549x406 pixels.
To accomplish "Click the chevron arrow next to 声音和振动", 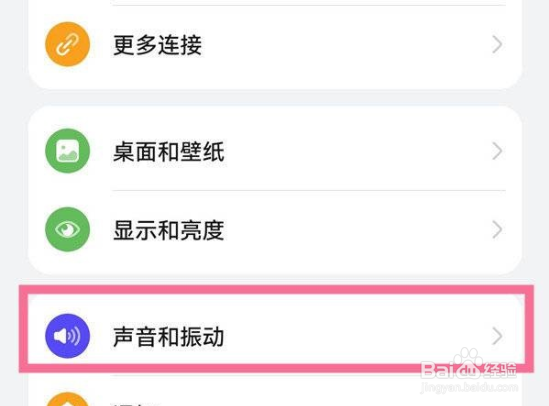I will (x=497, y=336).
